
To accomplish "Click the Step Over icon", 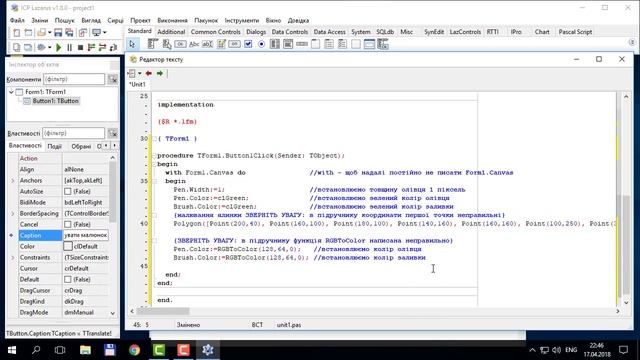I will pos(102,47).
